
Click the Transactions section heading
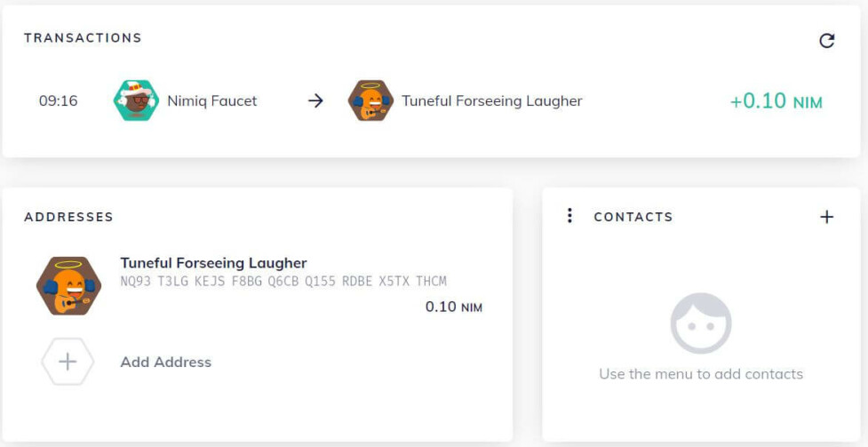click(83, 38)
